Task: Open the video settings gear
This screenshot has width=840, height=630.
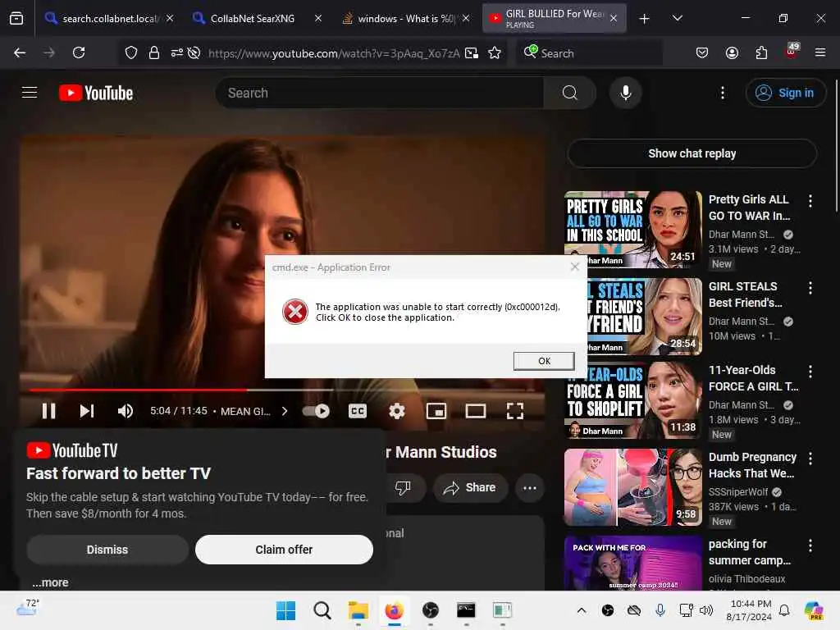Action: pos(396,411)
